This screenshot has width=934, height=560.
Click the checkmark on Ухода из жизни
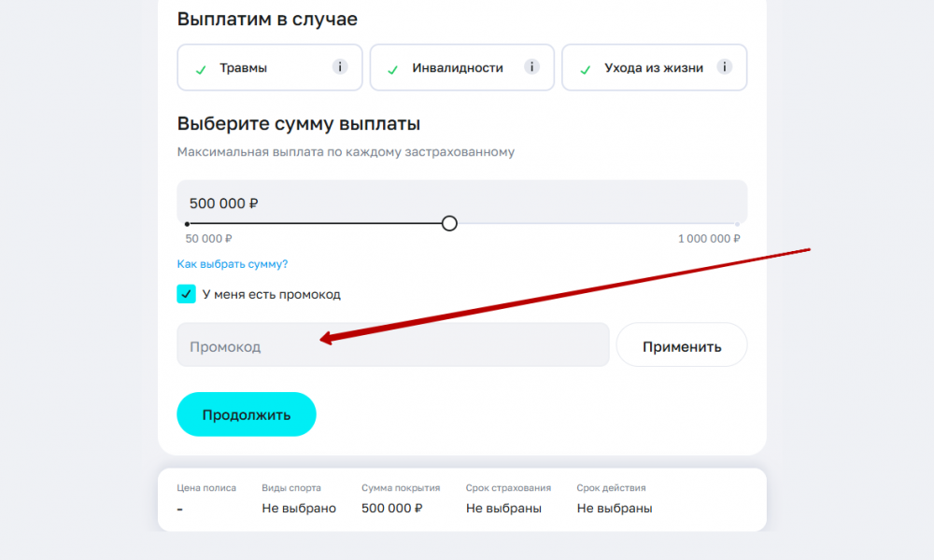pyautogui.click(x=586, y=69)
